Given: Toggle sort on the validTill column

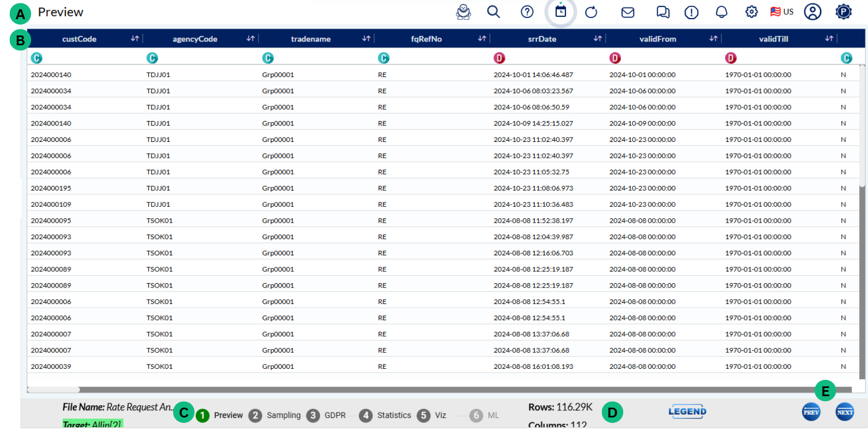Looking at the screenshot, I should 829,39.
